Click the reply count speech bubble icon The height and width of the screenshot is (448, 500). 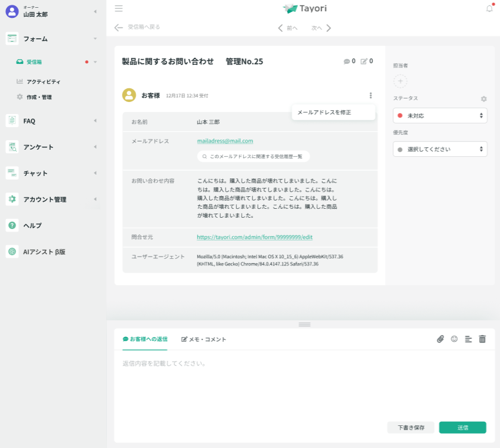click(347, 61)
